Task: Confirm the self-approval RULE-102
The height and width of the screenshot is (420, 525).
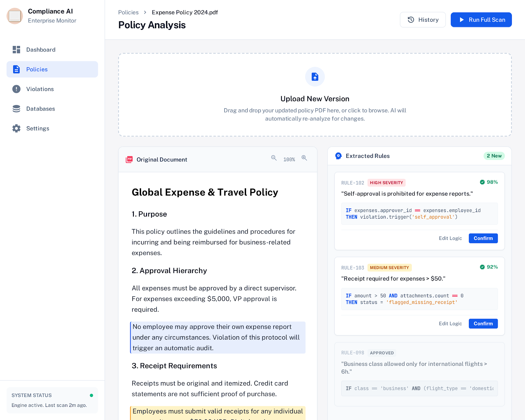Action: (x=483, y=238)
